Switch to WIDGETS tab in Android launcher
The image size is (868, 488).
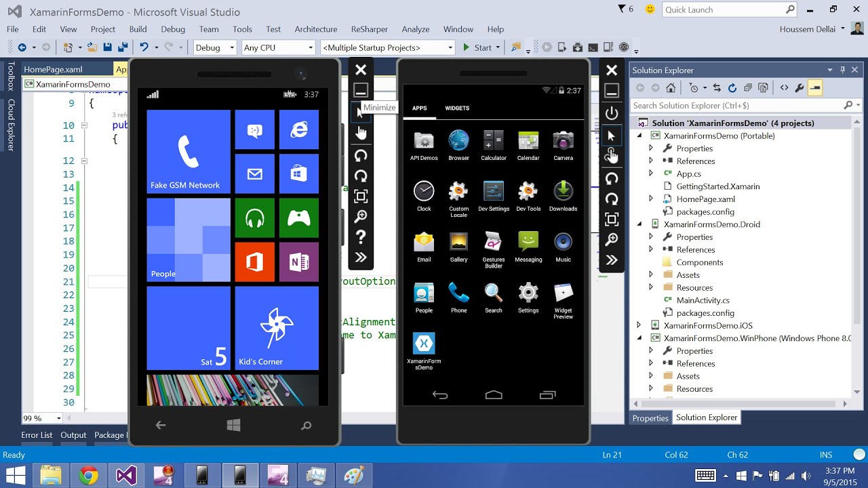coord(457,108)
